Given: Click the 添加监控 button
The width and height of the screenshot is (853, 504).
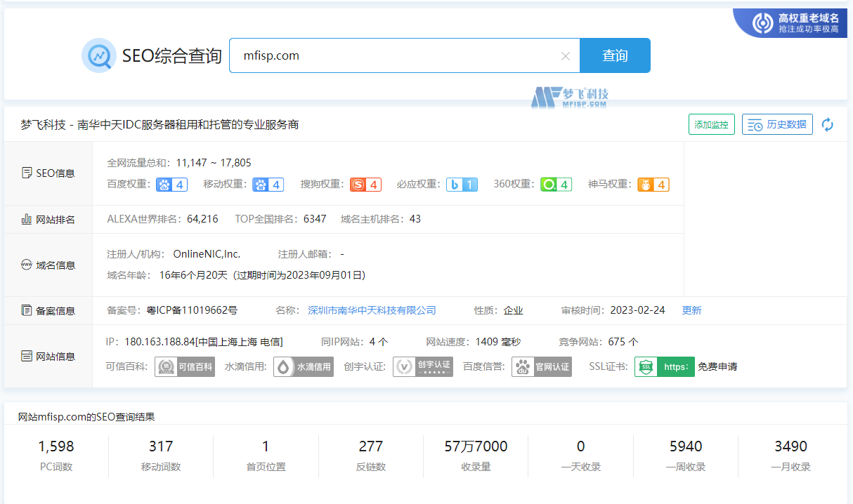Looking at the screenshot, I should coord(711,124).
